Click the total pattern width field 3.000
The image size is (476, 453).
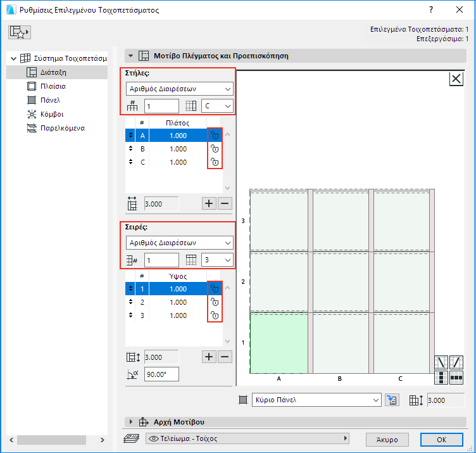(x=161, y=204)
